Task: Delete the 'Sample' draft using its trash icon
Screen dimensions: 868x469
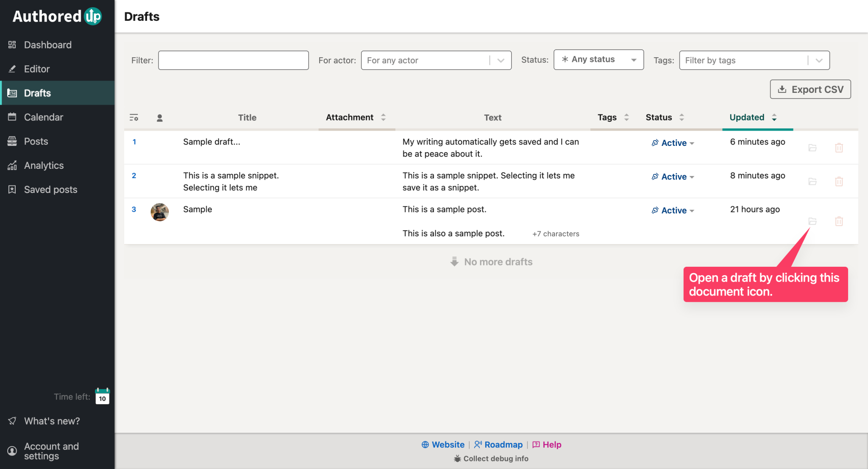Action: click(x=839, y=221)
